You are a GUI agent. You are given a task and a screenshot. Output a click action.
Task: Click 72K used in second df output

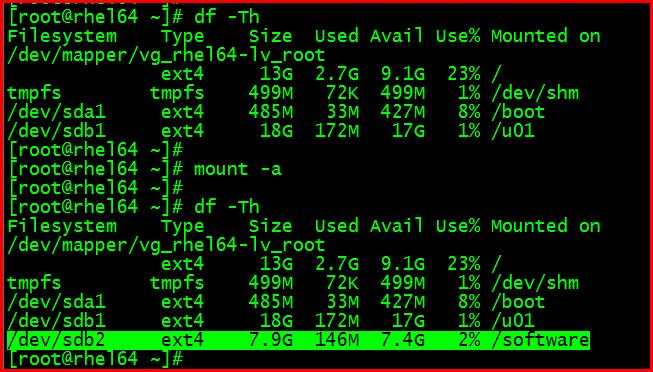pos(342,283)
